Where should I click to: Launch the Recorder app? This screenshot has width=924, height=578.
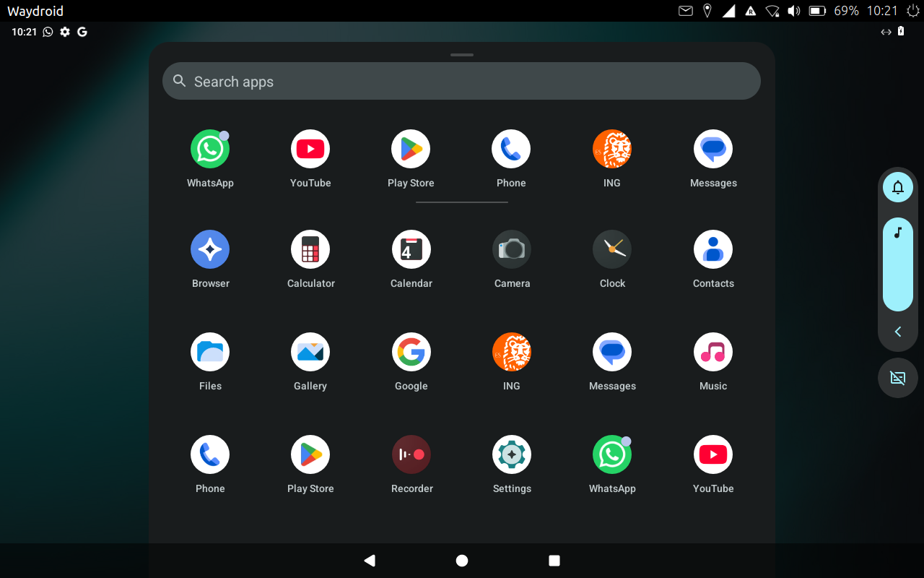click(411, 455)
